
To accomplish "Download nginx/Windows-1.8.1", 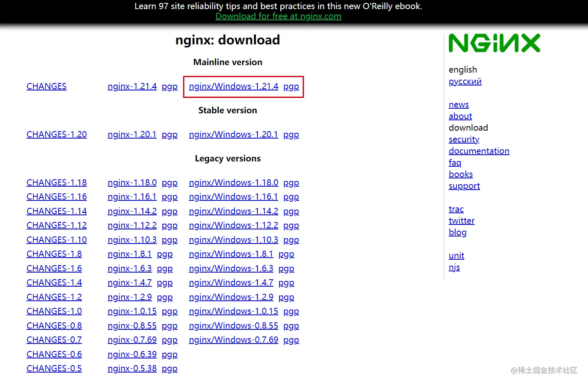I will [231, 254].
